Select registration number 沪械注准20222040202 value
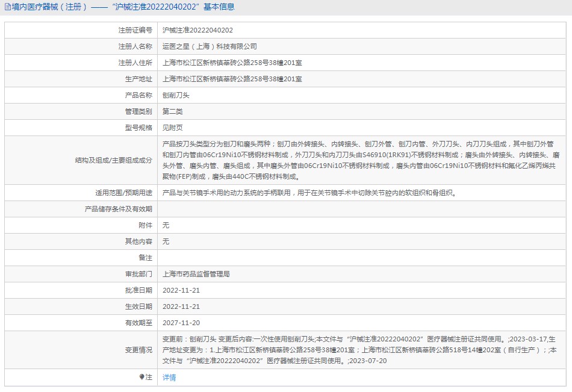Image resolution: width=572 pixels, height=392 pixels. (197, 30)
